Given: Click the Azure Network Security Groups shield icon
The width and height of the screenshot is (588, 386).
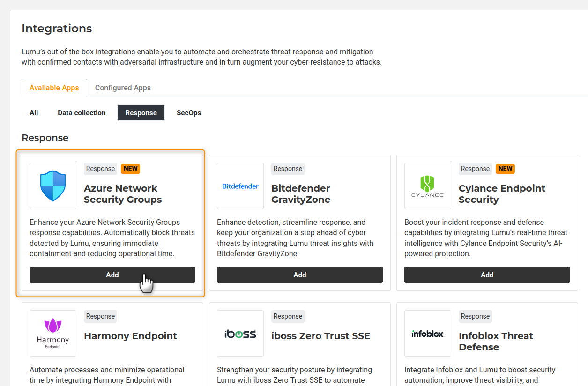Looking at the screenshot, I should click(53, 186).
